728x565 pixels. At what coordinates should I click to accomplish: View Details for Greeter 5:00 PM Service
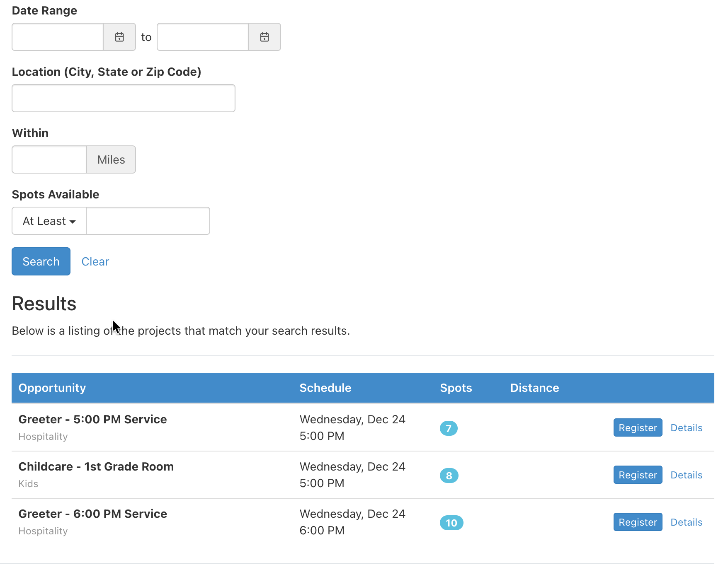pyautogui.click(x=686, y=428)
